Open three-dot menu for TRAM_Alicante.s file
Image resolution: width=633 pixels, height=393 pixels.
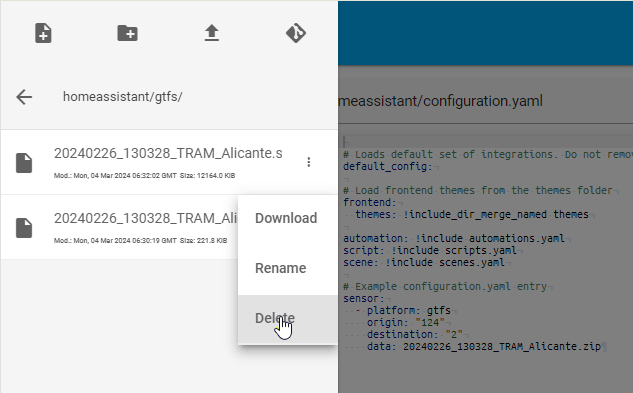point(309,162)
